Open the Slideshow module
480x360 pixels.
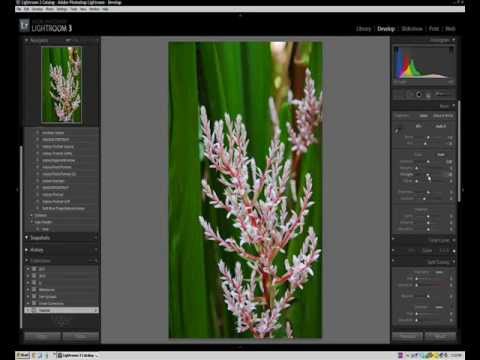pos(412,29)
